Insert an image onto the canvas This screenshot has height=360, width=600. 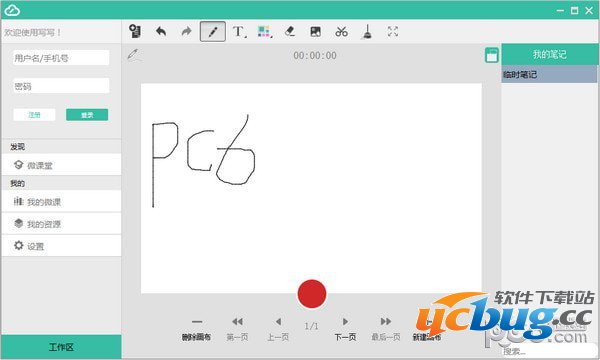point(315,31)
